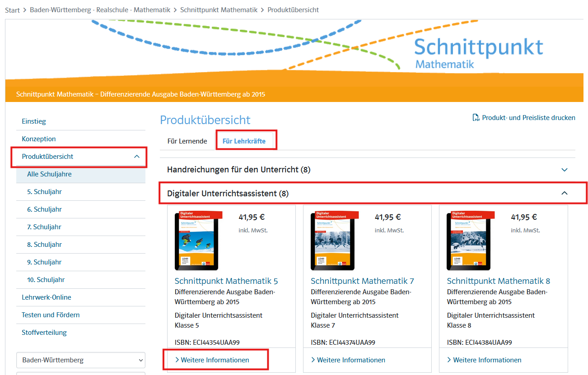Screen dimensions: 588x375
Task: Click the Schnittpunkt Mathematik 8 title link
Action: point(499,281)
